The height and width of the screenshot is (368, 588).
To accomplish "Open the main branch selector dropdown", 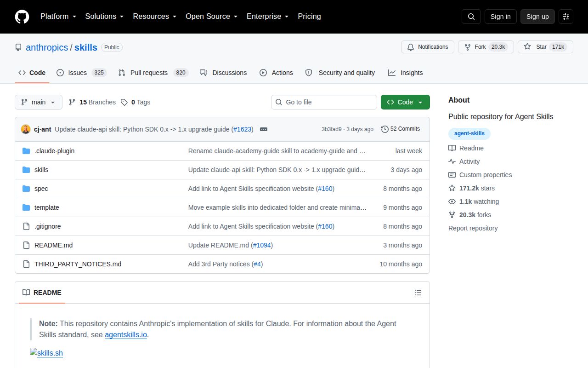I will click(39, 102).
